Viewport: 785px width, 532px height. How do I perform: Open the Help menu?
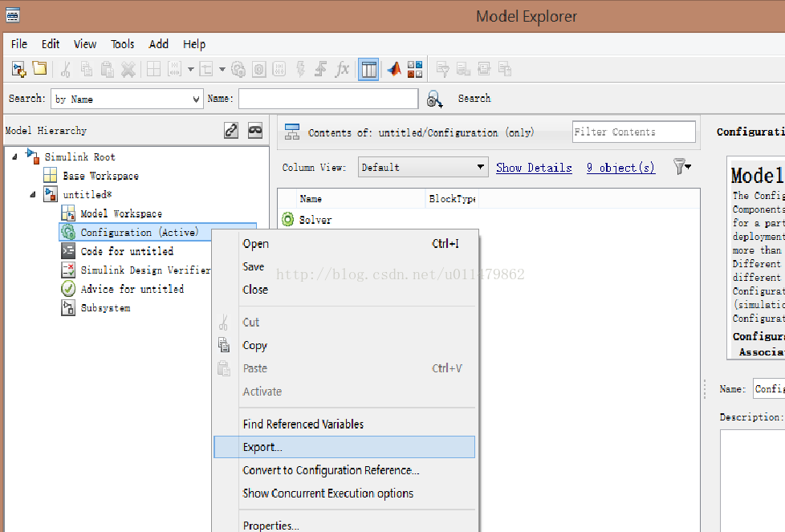click(x=193, y=44)
